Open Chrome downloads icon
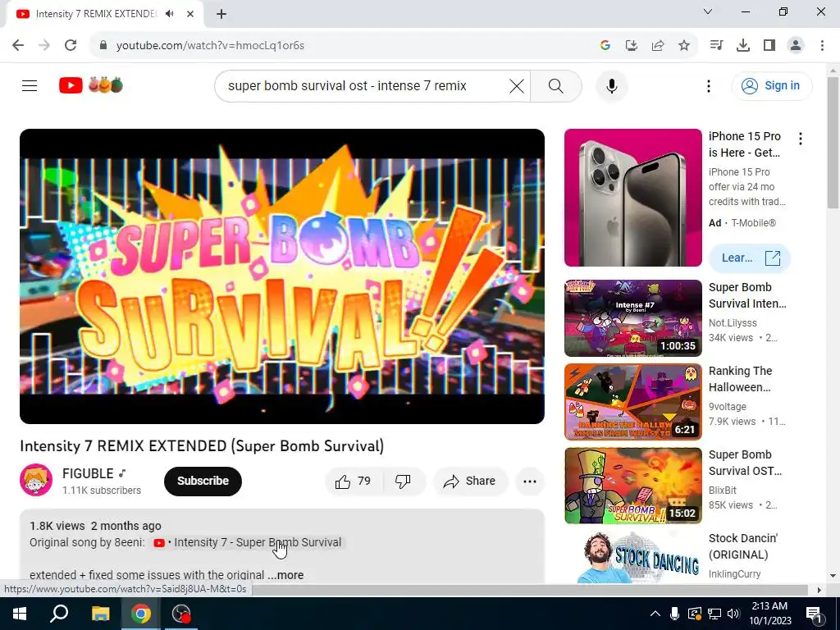The width and height of the screenshot is (840, 630). pos(743,46)
